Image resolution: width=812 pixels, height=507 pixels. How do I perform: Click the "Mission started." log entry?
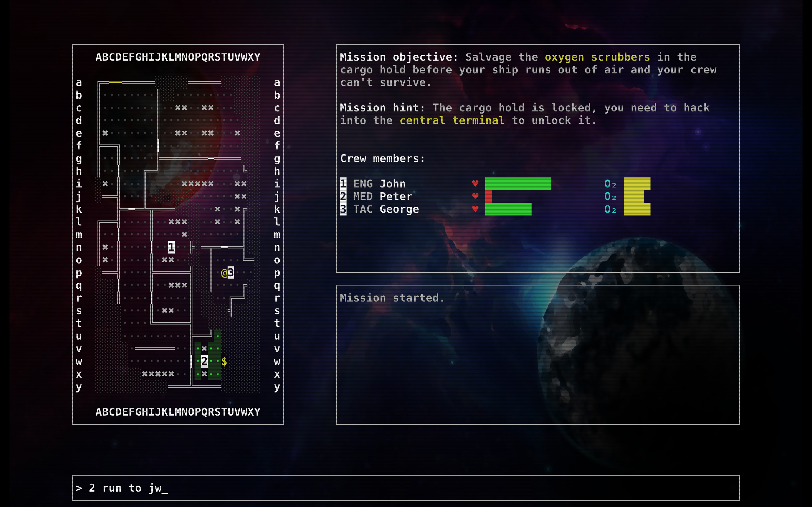[392, 298]
